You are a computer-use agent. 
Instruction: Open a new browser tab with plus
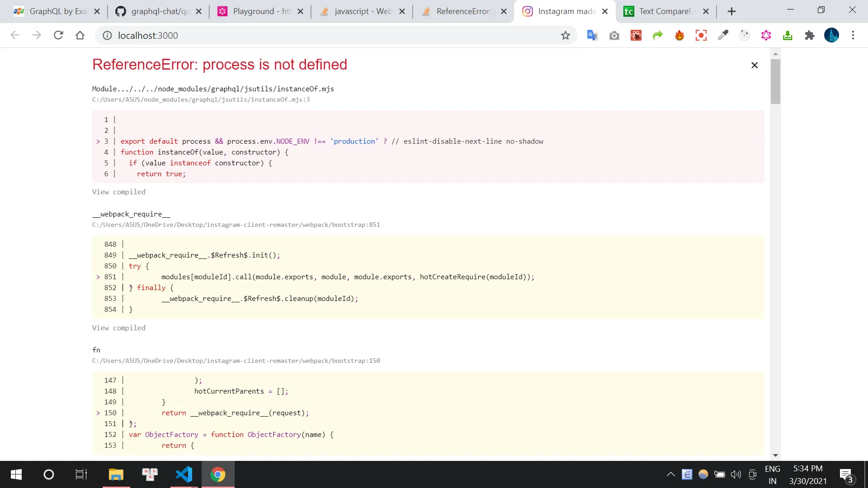731,11
